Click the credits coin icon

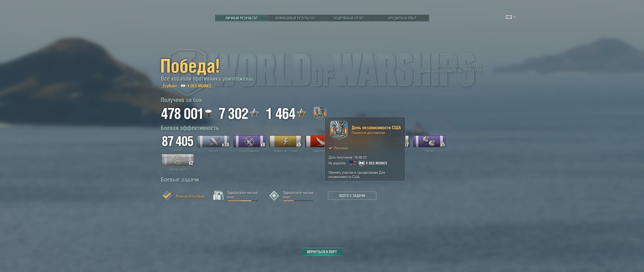tap(208, 113)
